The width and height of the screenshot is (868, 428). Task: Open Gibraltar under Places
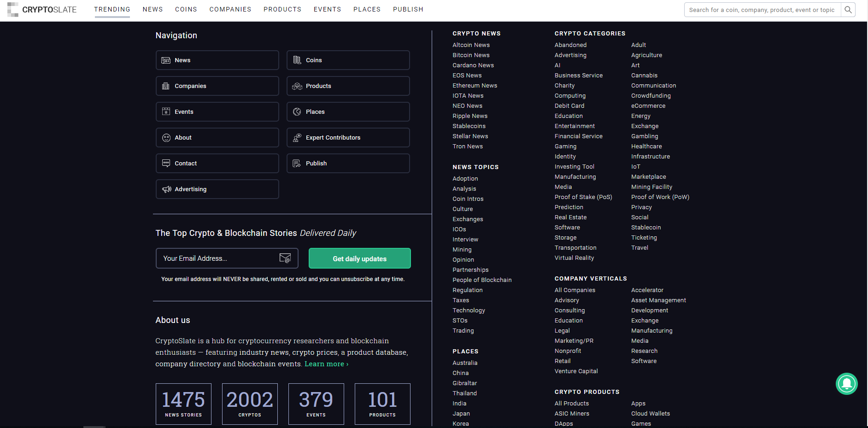pos(464,383)
